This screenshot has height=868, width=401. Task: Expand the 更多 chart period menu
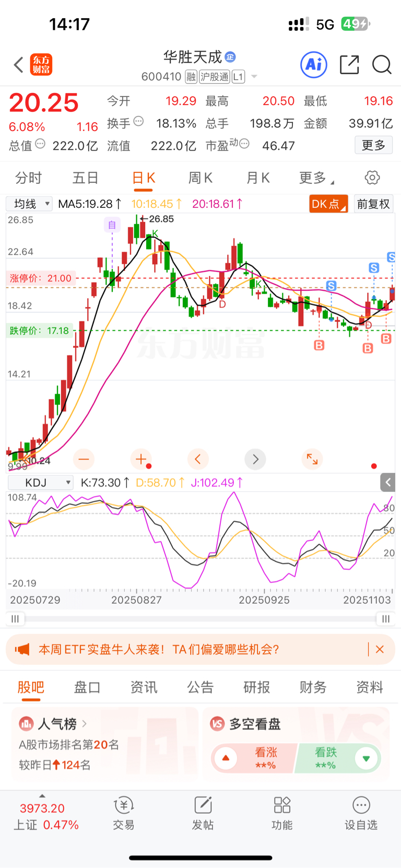[316, 178]
